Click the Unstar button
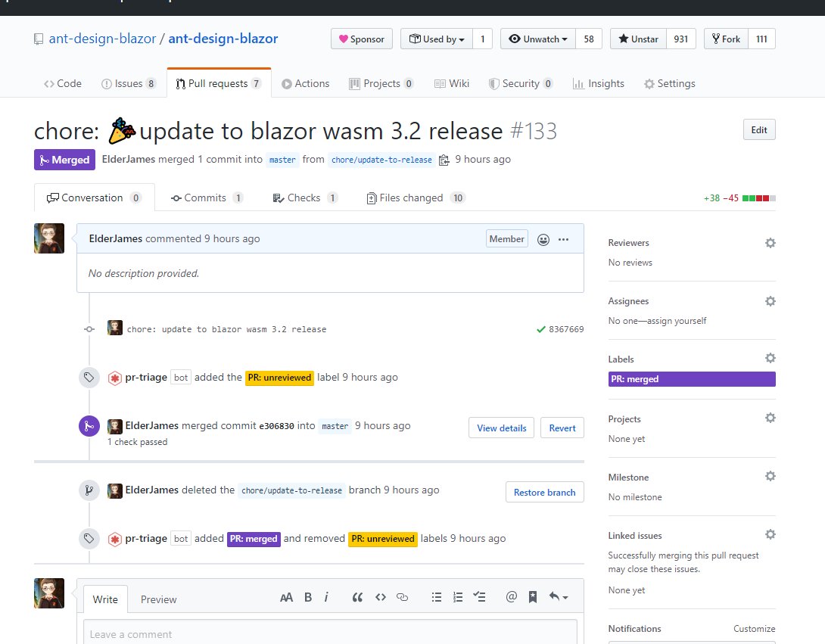This screenshot has width=825, height=644. click(x=638, y=39)
